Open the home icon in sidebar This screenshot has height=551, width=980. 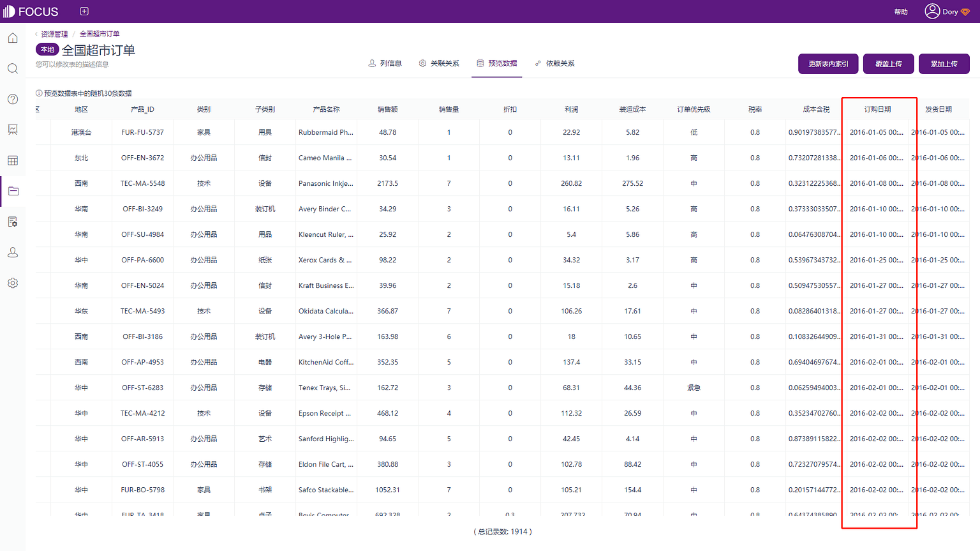13,38
